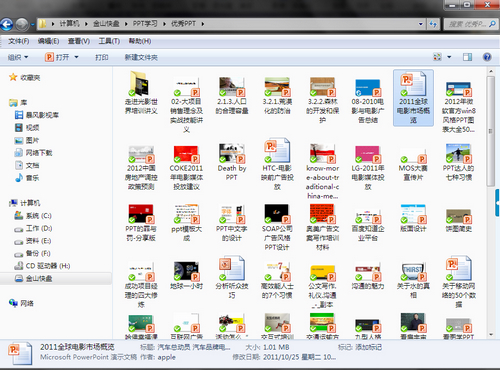
Task: Open the 编辑(E) menu
Action: tap(48, 41)
